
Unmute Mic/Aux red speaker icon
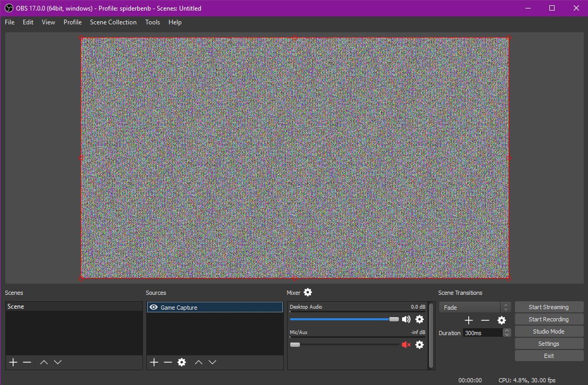(x=406, y=345)
